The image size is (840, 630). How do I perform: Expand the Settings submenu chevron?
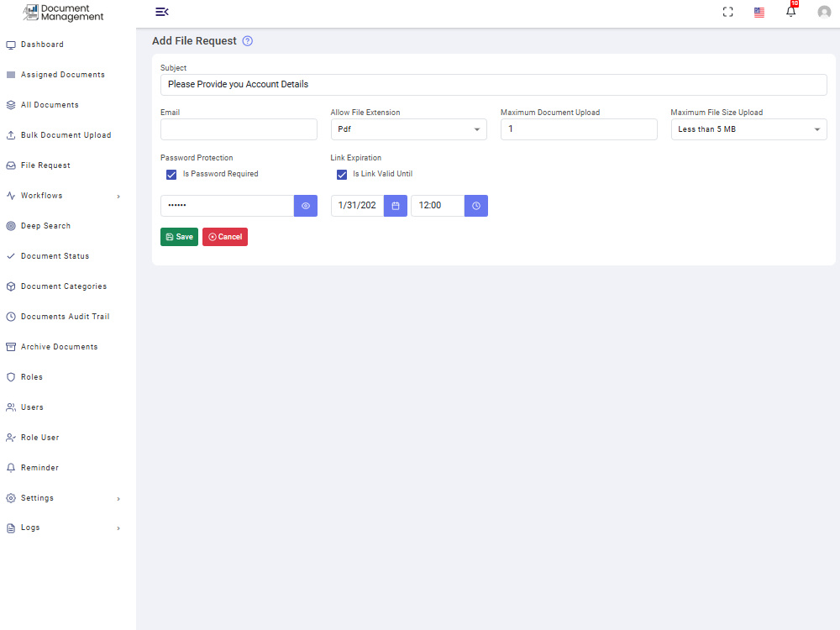coord(118,499)
